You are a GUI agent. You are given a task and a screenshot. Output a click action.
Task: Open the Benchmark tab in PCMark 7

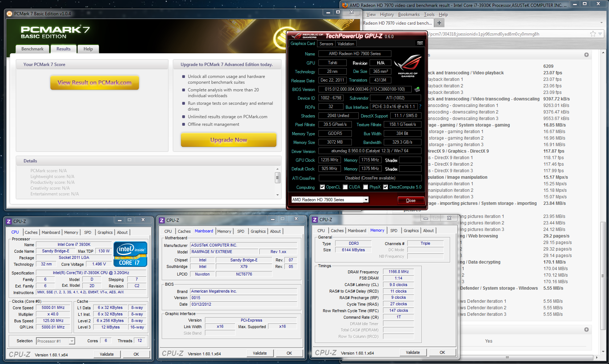pos(32,49)
